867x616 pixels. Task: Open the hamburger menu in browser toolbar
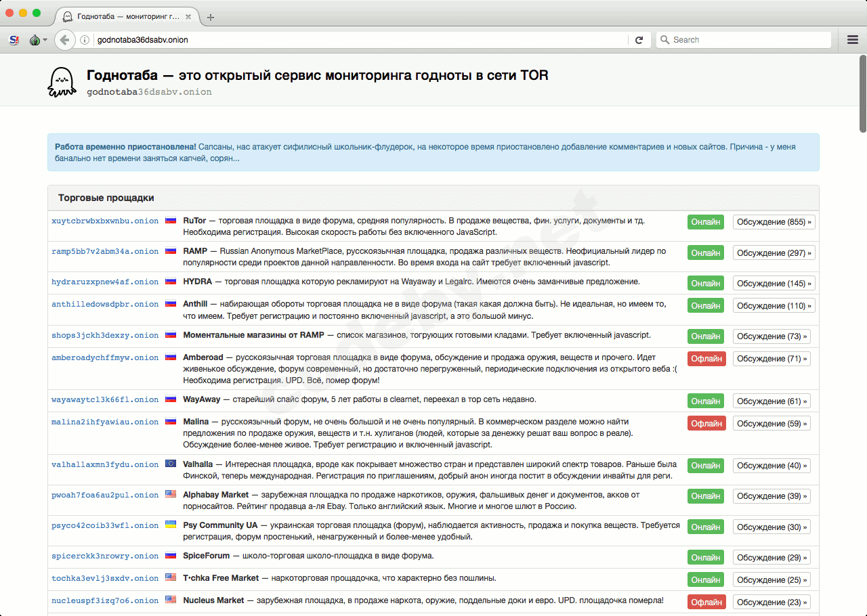(853, 40)
